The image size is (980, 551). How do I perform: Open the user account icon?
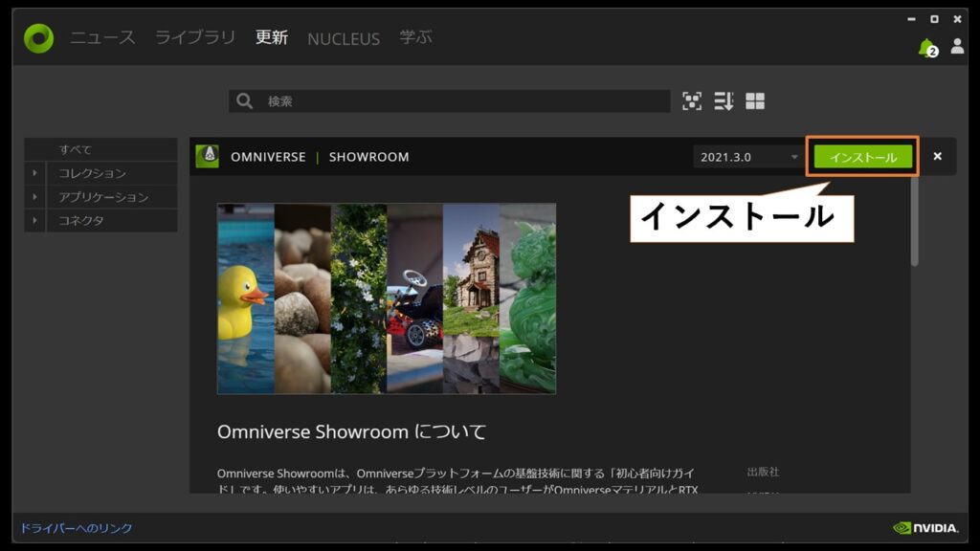click(x=957, y=46)
